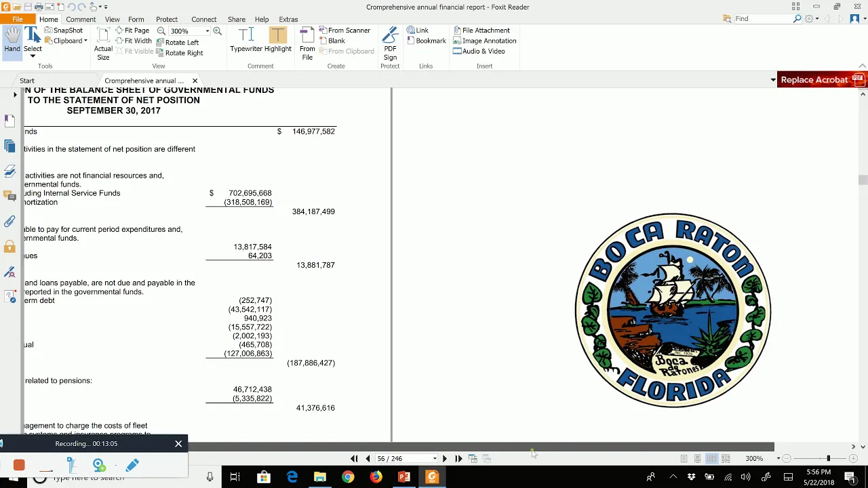The height and width of the screenshot is (488, 868).
Task: Open the tab list dropdown arrow near Replace Acrobat
Action: click(x=773, y=80)
